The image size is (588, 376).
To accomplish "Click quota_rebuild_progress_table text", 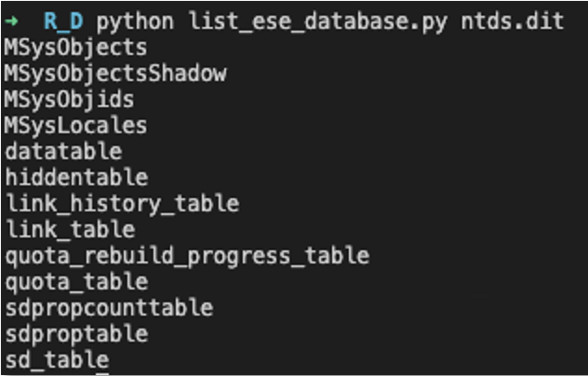I will point(188,256).
